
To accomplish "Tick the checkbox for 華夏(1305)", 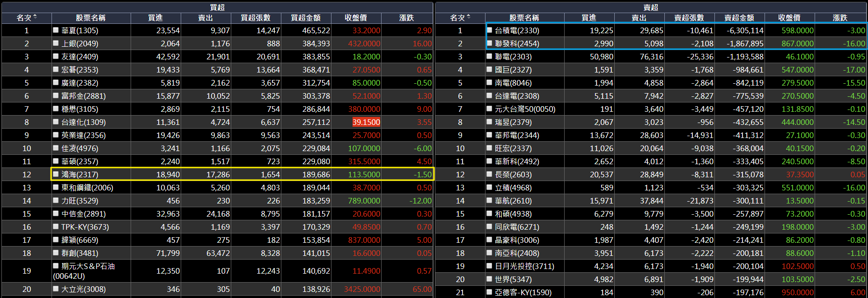I will point(56,30).
